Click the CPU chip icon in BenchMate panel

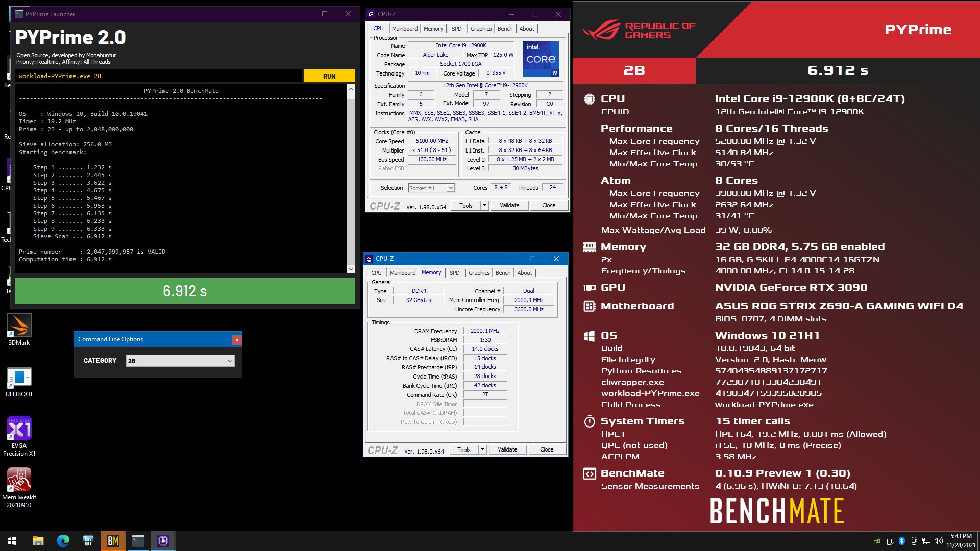pos(589,98)
